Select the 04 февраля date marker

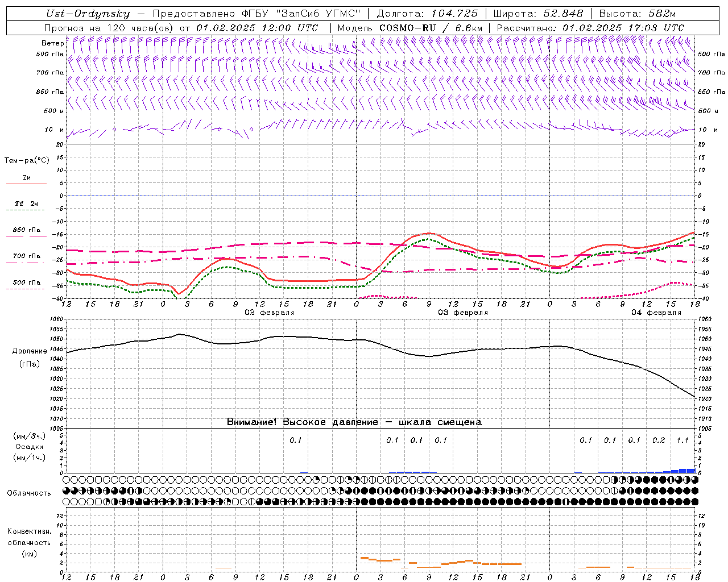656,313
